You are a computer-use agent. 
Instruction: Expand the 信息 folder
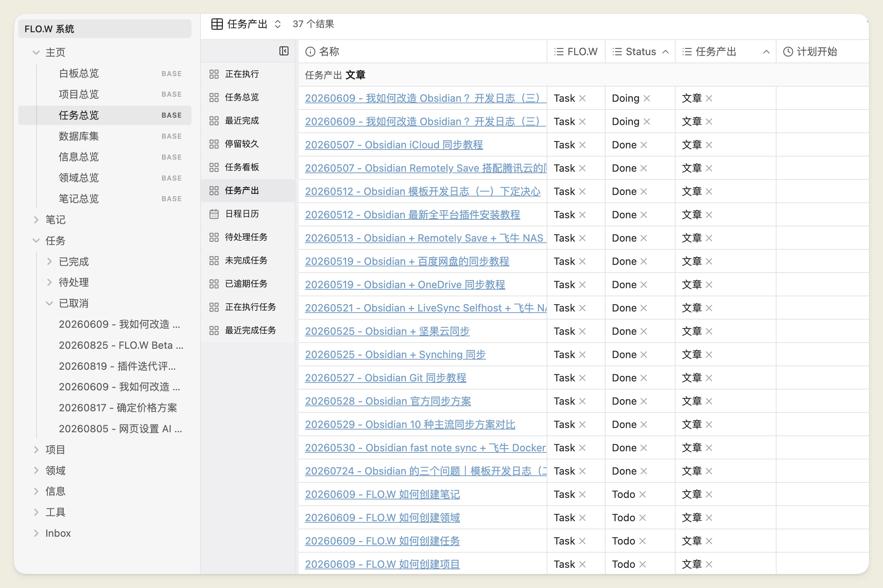[36, 491]
